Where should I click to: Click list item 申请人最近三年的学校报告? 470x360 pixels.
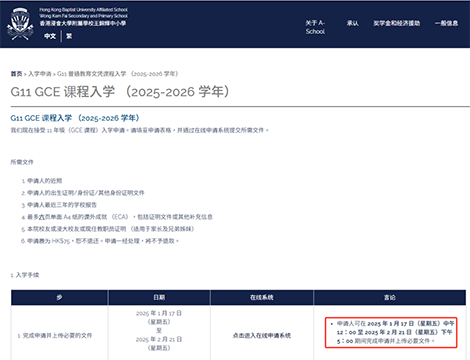[62, 205]
